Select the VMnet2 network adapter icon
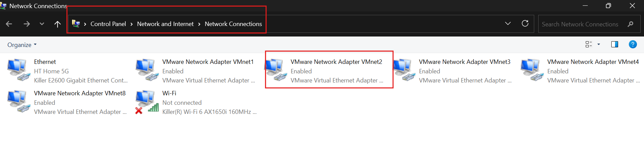The width and height of the screenshot is (644, 146). [x=274, y=69]
